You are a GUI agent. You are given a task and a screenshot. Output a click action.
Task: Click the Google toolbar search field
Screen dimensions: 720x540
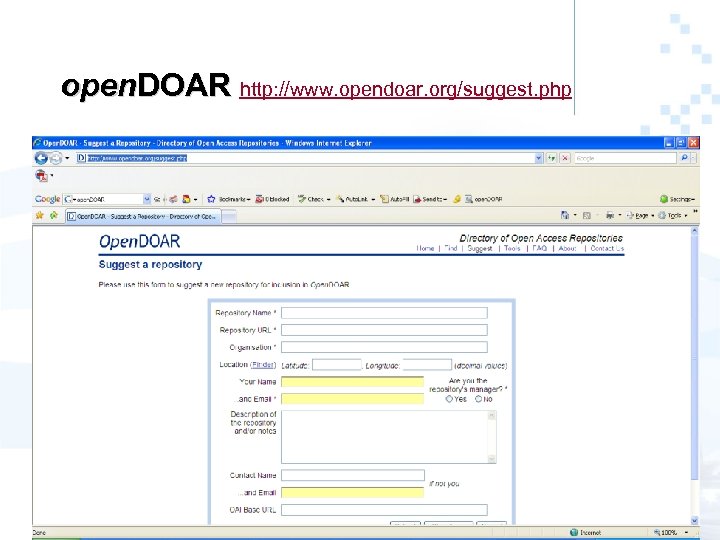[x=103, y=199]
